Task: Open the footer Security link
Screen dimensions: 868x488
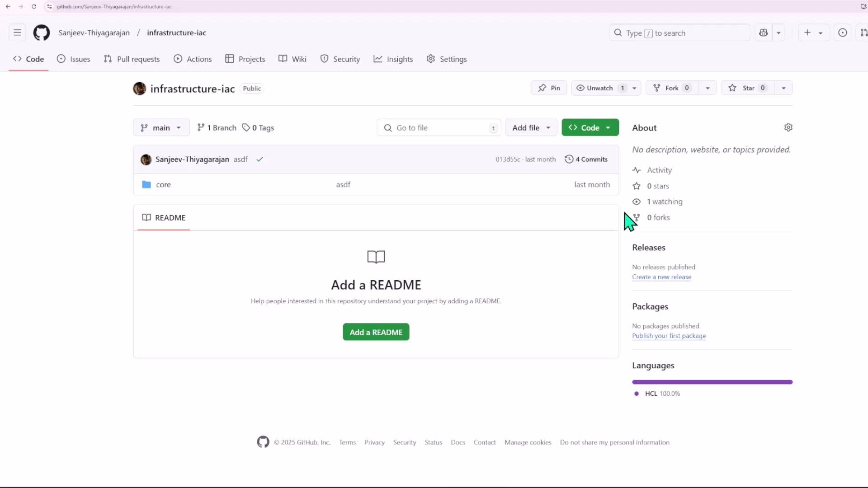Action: pos(405,442)
